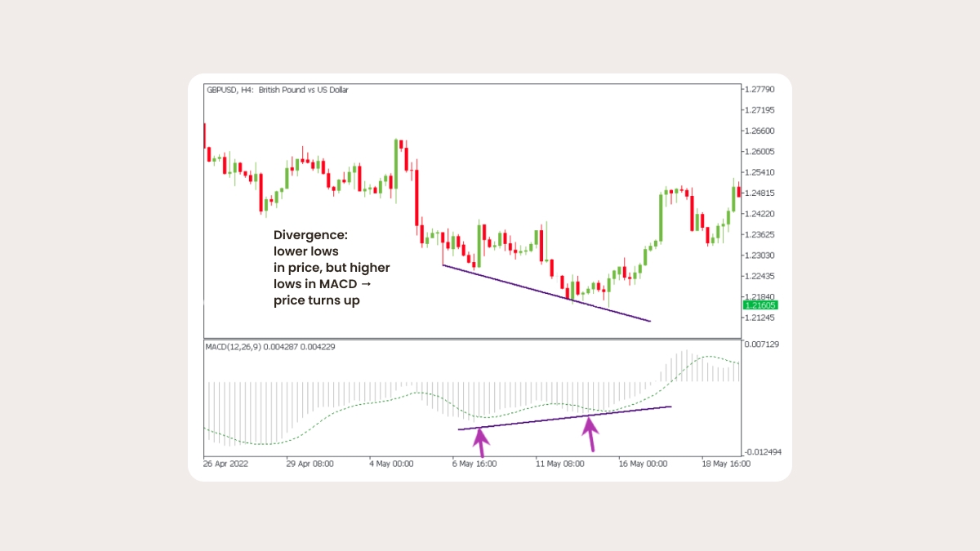
Task: Click the green current price tag 1.21605
Action: pos(759,305)
